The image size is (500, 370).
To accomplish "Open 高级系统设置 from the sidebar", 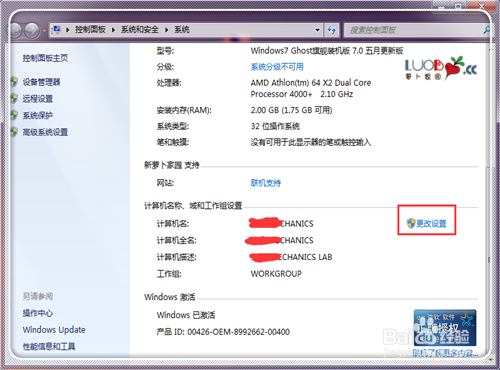I will pyautogui.click(x=45, y=132).
